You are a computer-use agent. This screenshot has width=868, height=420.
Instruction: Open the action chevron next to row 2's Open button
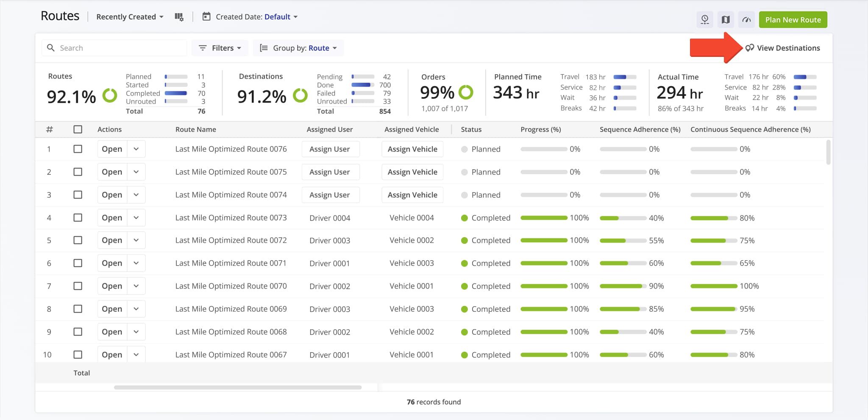coord(136,172)
